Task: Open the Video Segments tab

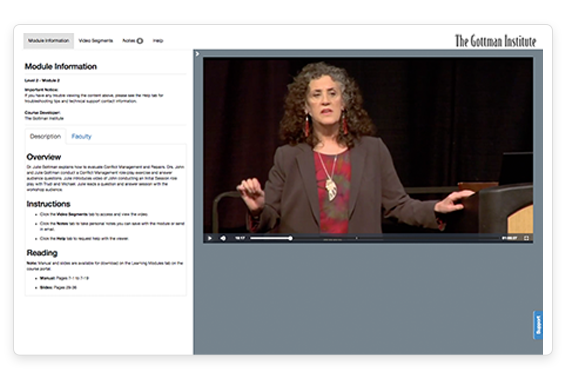Action: tap(96, 41)
